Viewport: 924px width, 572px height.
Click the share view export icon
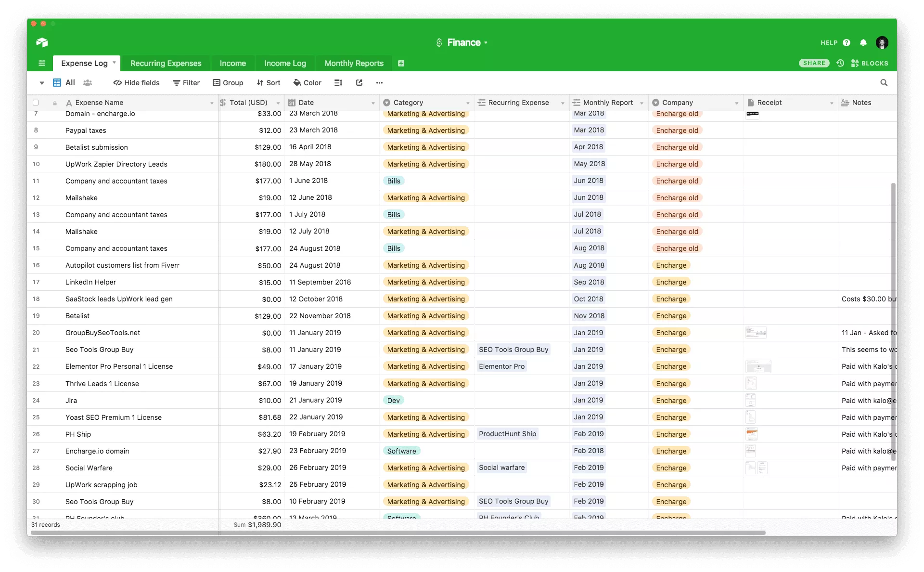click(359, 83)
